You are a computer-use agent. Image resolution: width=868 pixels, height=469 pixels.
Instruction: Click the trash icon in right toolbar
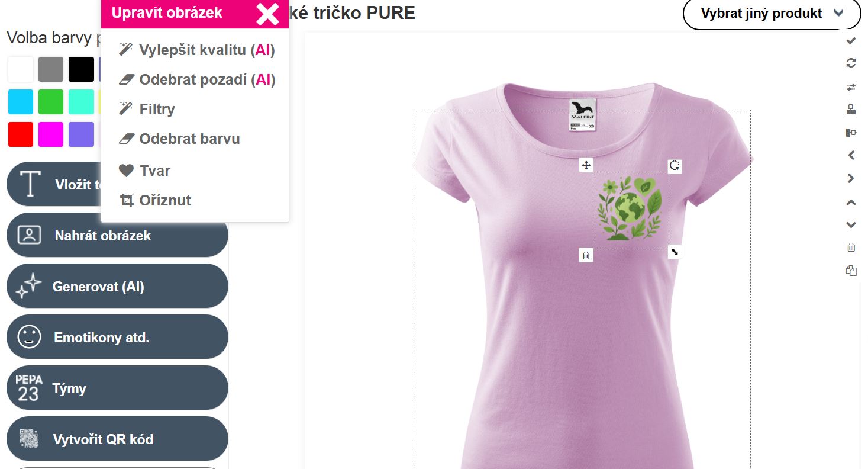point(851,248)
